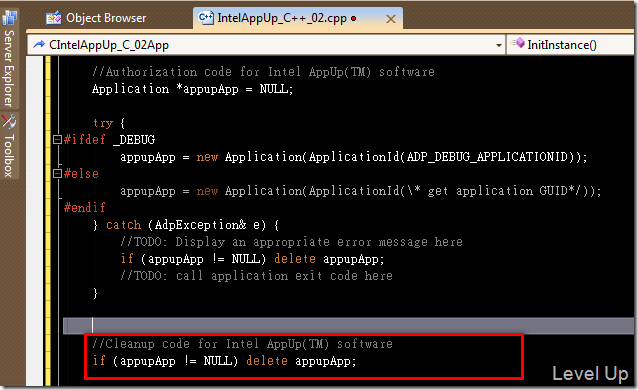Collapse the #ifdef _DEBUG region
This screenshot has height=390, width=638.
[57, 140]
